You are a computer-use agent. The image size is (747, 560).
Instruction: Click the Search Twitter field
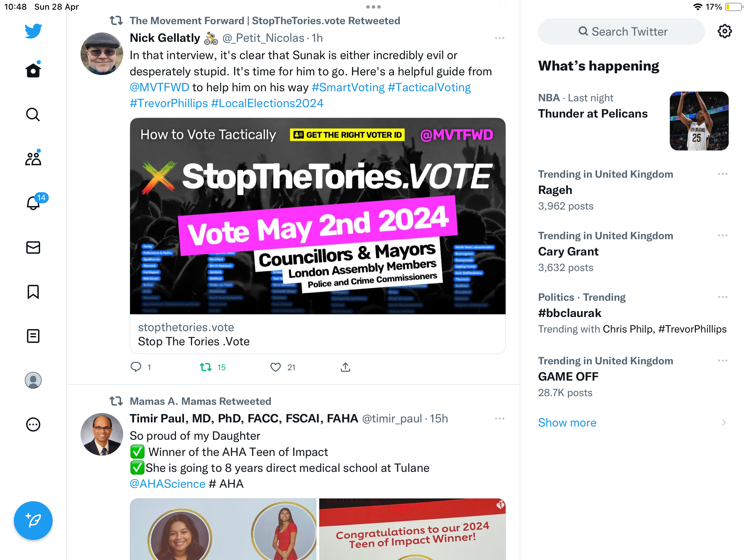(x=621, y=31)
